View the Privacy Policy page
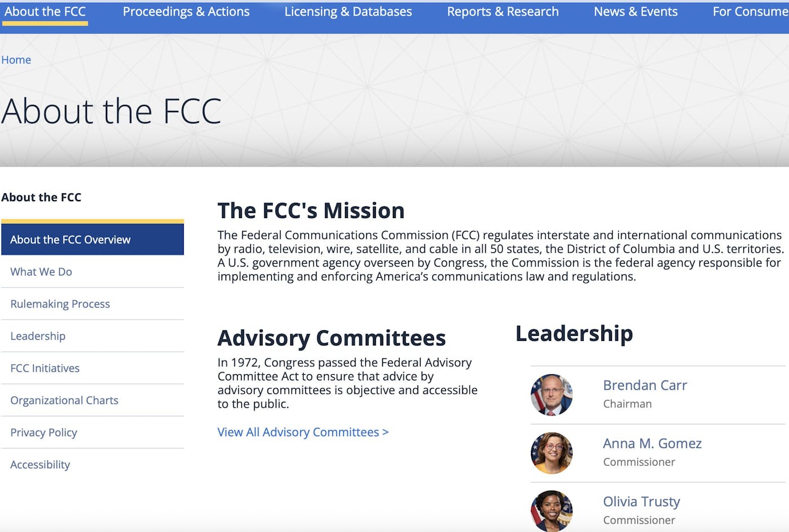Screen dimensions: 789x532 43,432
